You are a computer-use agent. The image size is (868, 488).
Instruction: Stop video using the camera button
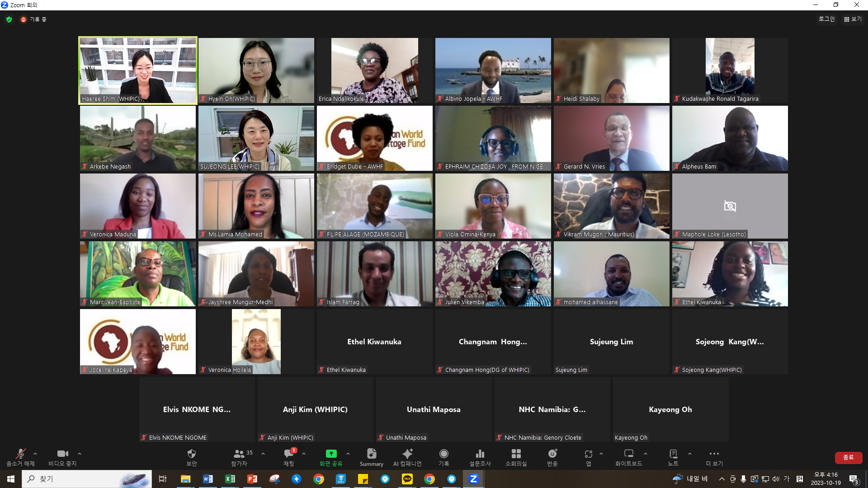point(62,454)
